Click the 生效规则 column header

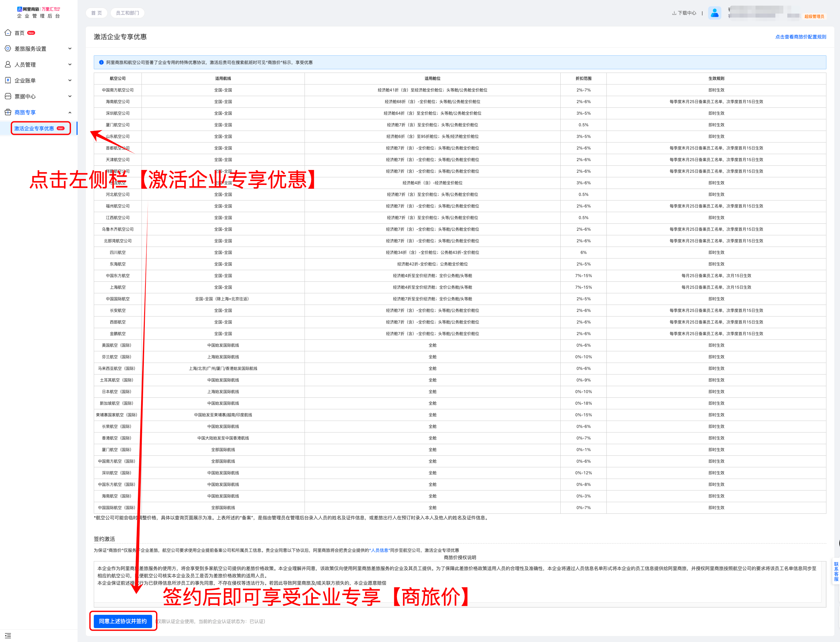[x=716, y=78]
